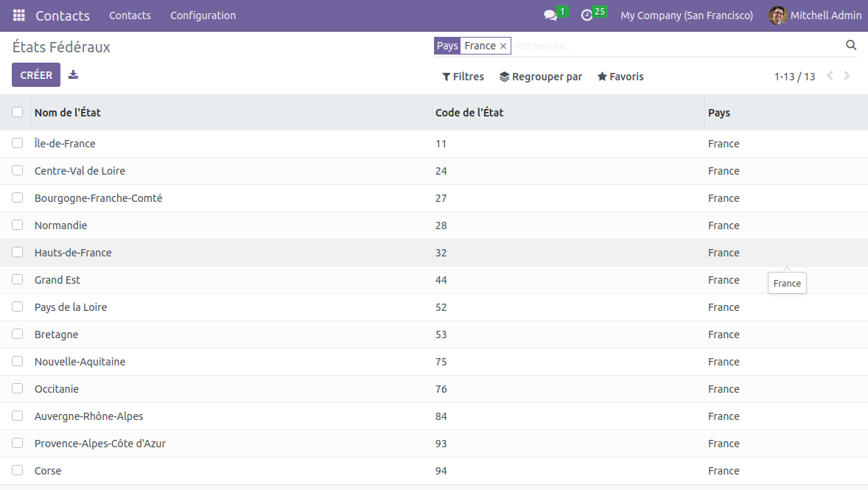Click the download export icon
Viewport: 868px width, 490px height.
point(73,75)
